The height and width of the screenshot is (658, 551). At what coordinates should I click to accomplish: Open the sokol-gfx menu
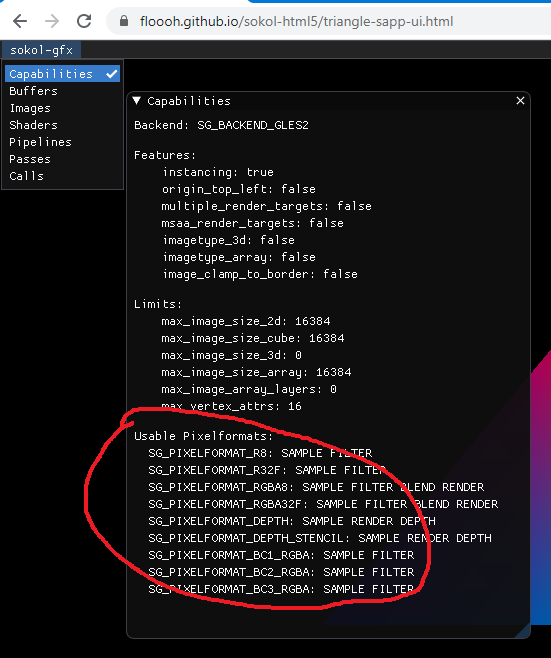click(x=41, y=50)
